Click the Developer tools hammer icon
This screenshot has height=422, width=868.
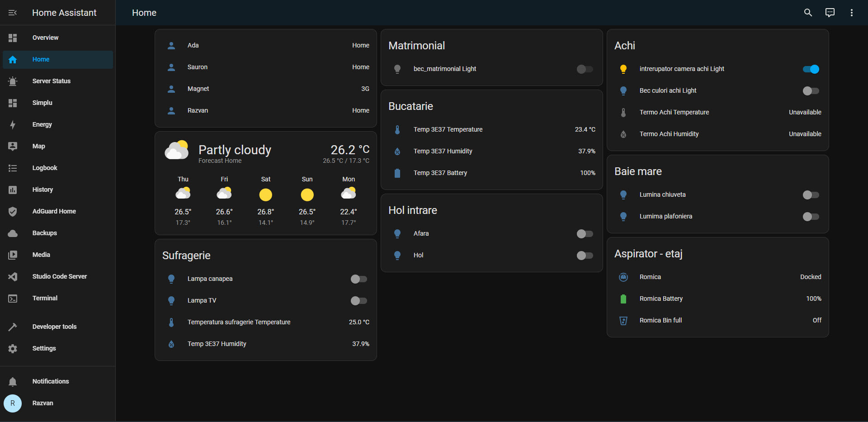(x=13, y=327)
